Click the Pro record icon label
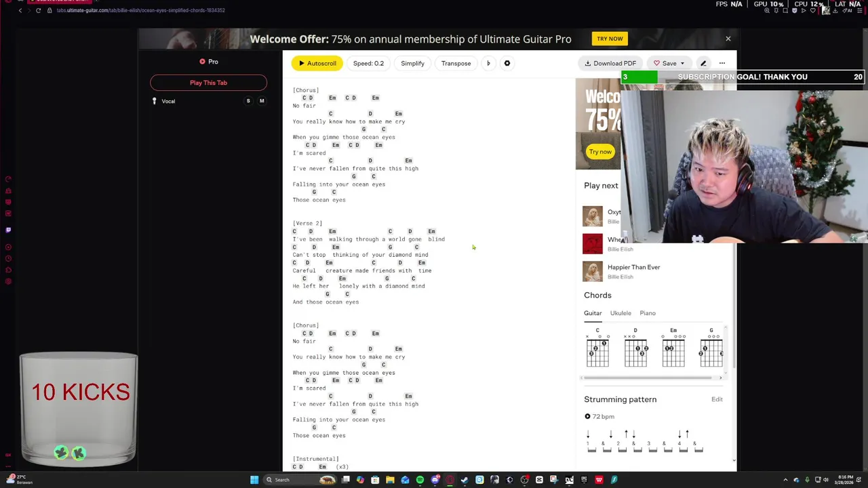The height and width of the screenshot is (488, 868). coord(208,62)
